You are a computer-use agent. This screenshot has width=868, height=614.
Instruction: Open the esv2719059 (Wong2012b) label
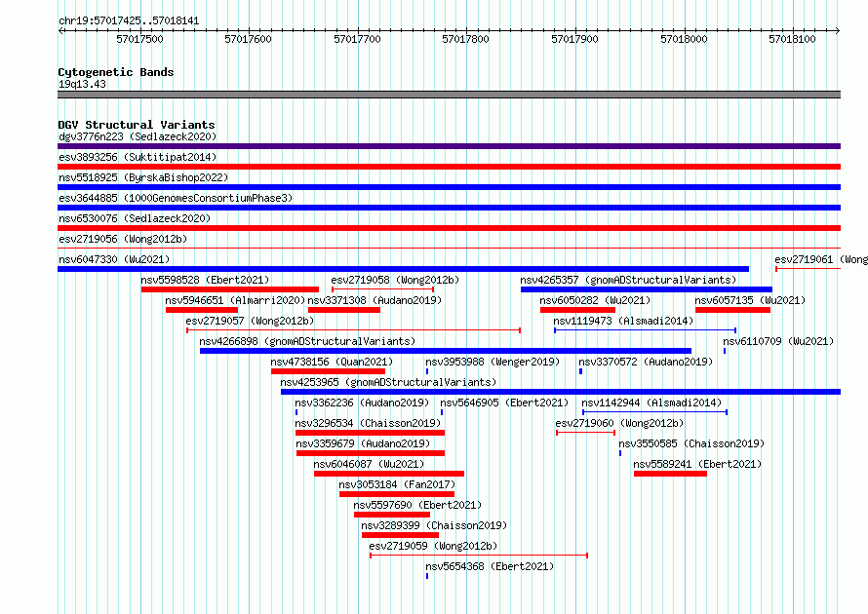tap(433, 546)
